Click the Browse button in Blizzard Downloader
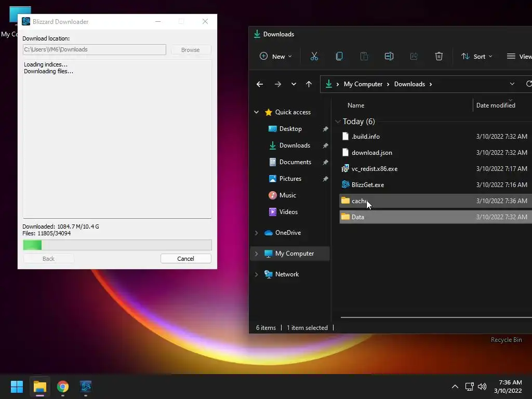 tap(191, 49)
